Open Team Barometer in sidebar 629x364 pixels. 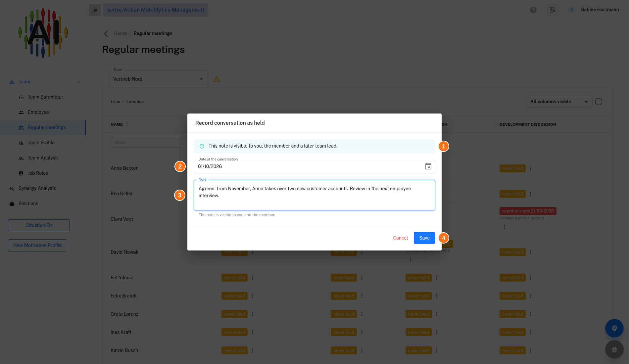click(x=45, y=97)
